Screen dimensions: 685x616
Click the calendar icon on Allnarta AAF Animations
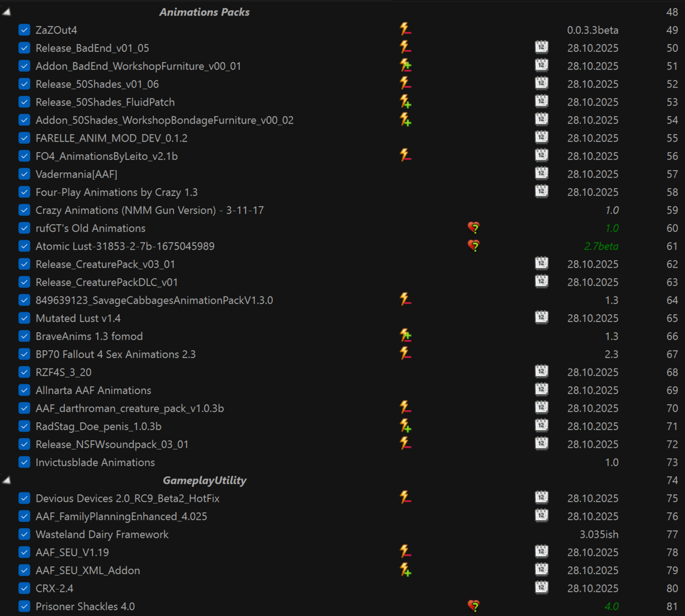tap(541, 390)
